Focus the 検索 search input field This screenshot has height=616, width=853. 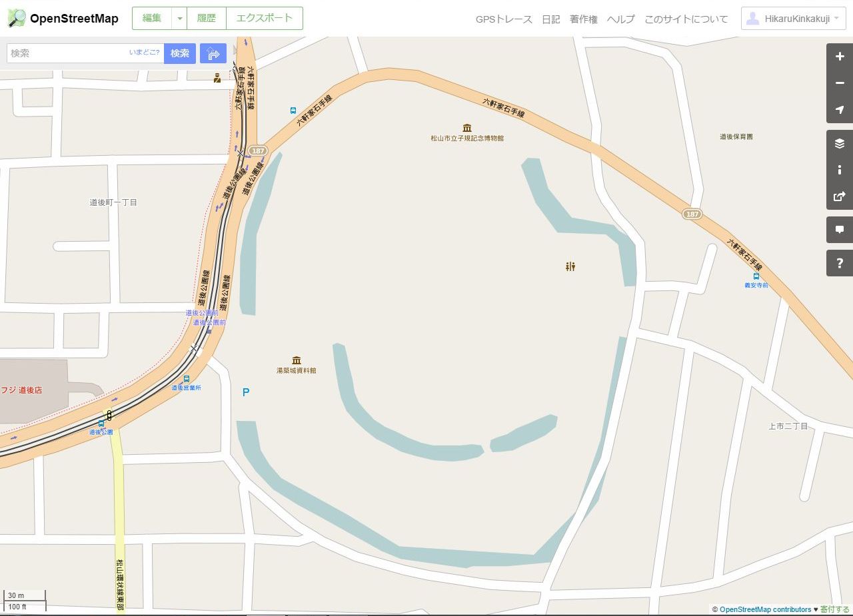85,53
